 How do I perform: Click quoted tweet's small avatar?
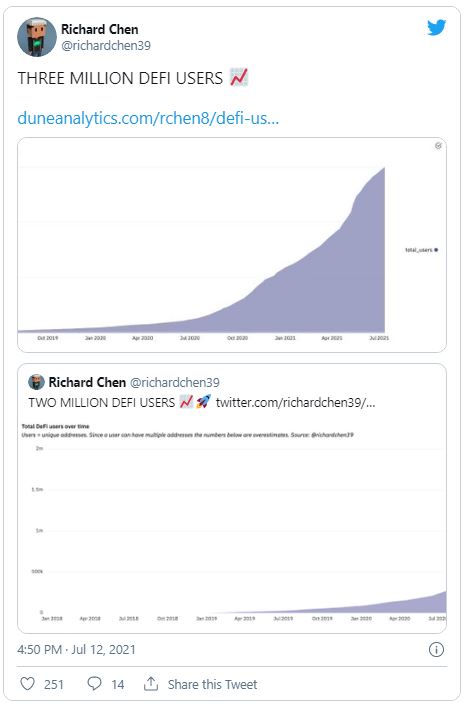pyautogui.click(x=36, y=382)
